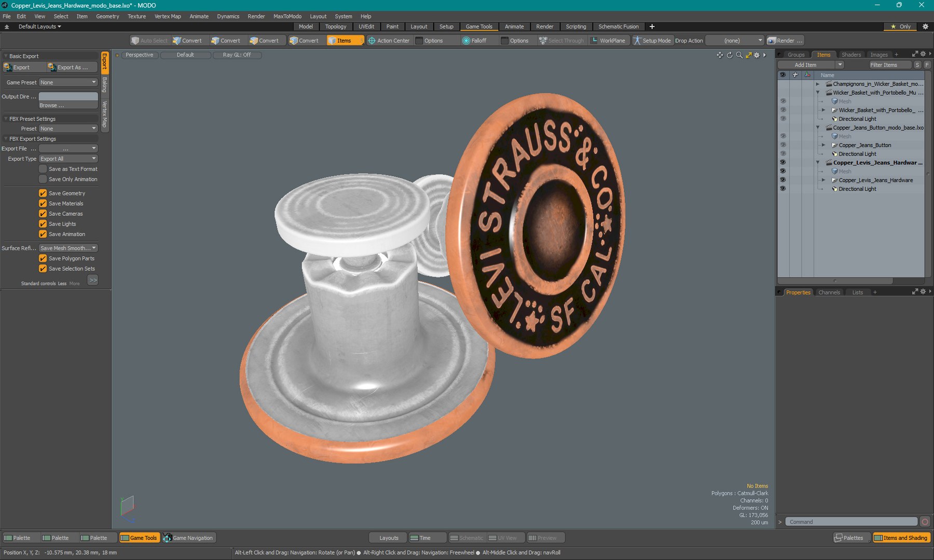The image size is (934, 560).
Task: Hide Copper_Levis_Jeans_Hardware item visibility eye
Action: (x=783, y=180)
